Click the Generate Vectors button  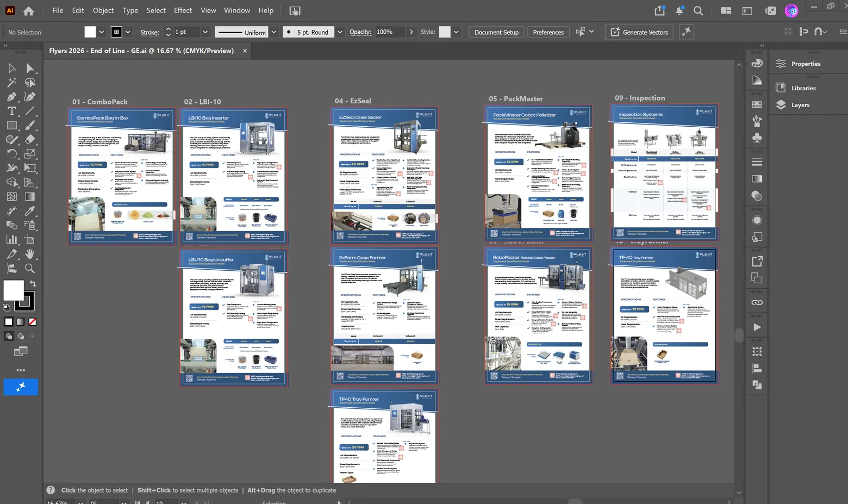639,32
